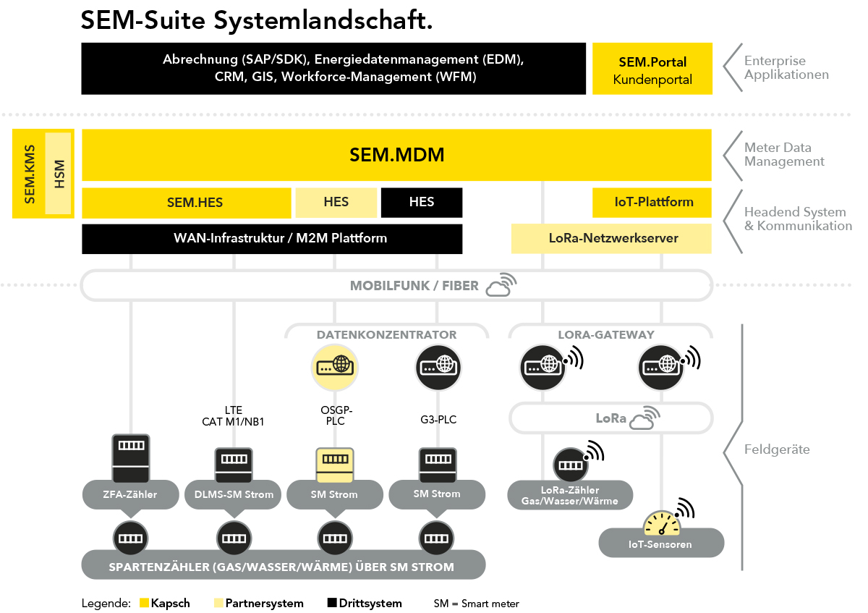The image size is (868, 613).
Task: Click round submeter icon below G3-PLC SM Strom
Action: coord(438,538)
